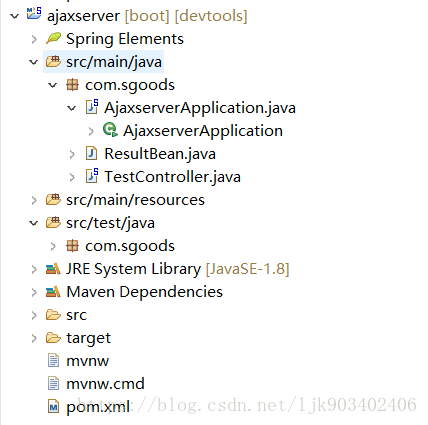
Task: Select the ResultBean.java file
Action: pyautogui.click(x=160, y=154)
